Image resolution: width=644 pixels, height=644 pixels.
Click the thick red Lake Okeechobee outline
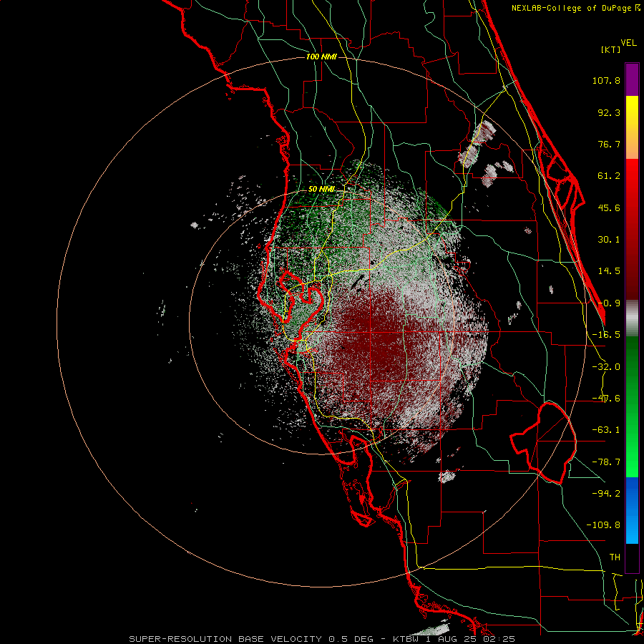[543, 443]
